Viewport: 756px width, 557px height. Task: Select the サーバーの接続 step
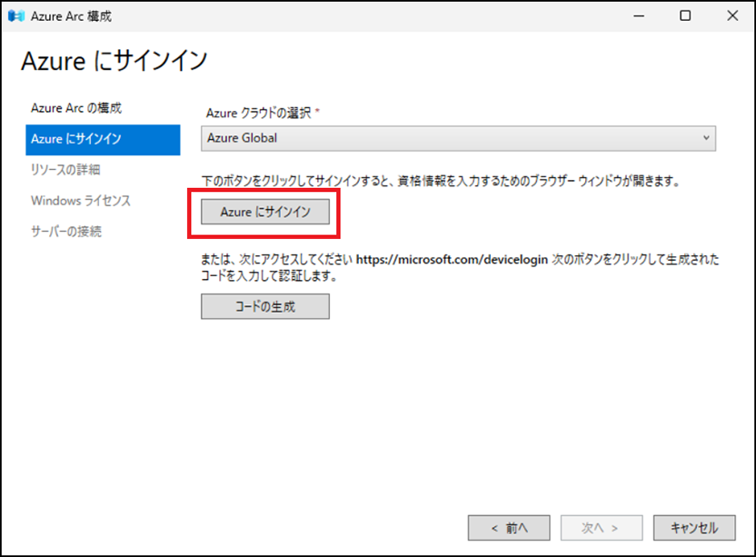click(x=66, y=232)
